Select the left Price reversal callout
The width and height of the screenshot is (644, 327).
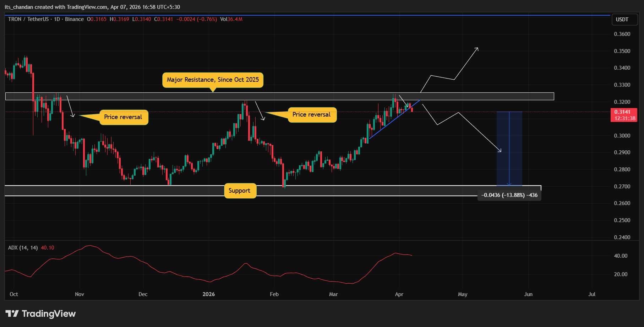[123, 117]
